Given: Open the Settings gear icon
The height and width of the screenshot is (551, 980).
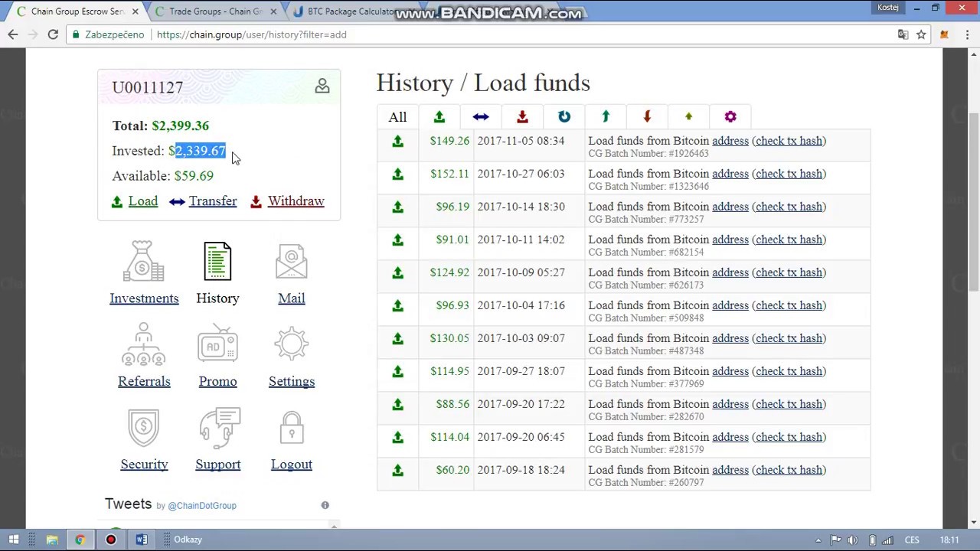Looking at the screenshot, I should (x=292, y=344).
